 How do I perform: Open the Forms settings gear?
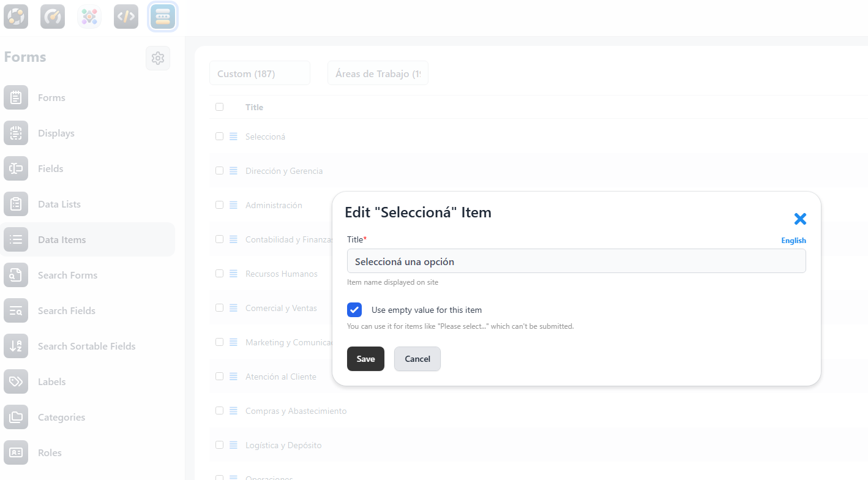pos(158,58)
